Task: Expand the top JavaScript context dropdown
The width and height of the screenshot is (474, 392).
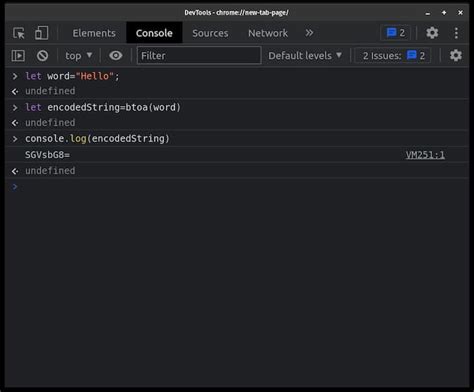Action: pos(79,56)
